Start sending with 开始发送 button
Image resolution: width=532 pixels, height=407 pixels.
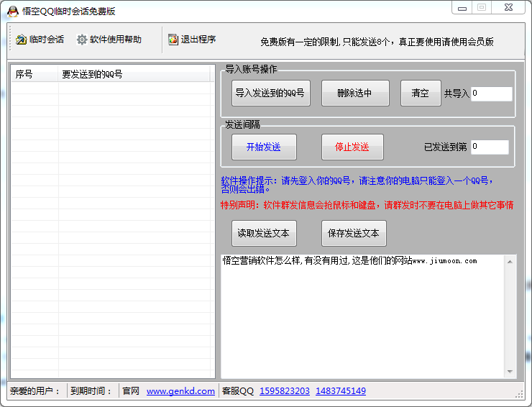click(263, 147)
